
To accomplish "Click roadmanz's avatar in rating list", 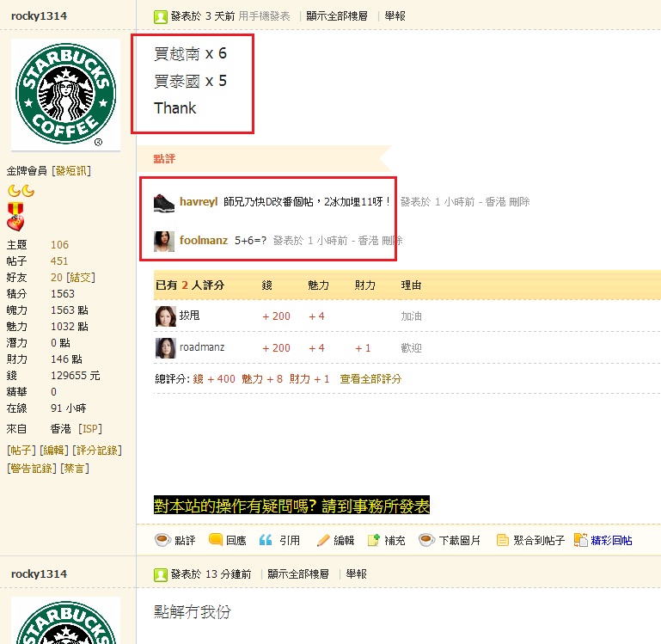I will click(x=165, y=348).
